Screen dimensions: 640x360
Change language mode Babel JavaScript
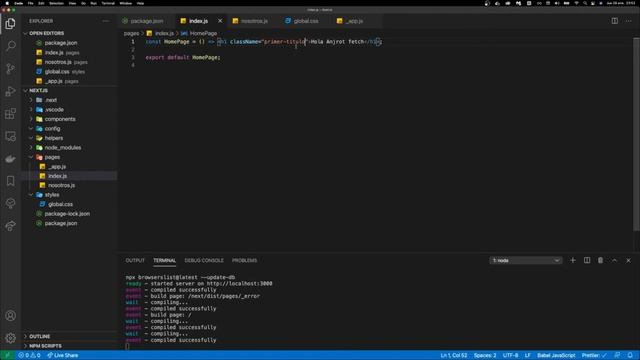556,356
